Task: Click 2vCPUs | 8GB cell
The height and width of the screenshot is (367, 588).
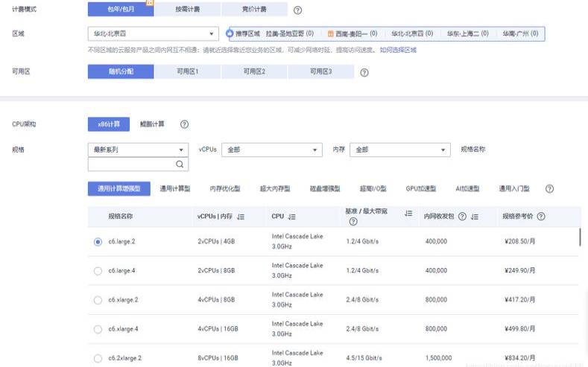Action: coord(216,270)
